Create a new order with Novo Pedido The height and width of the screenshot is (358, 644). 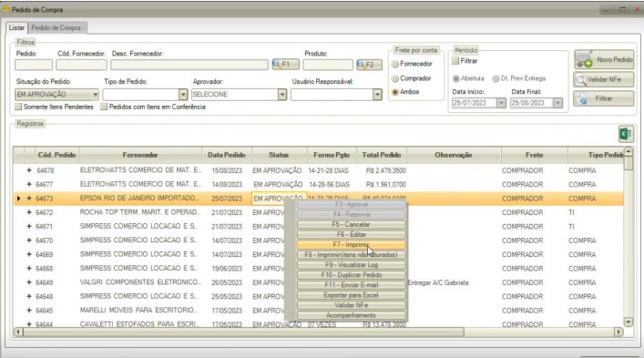[604, 60]
